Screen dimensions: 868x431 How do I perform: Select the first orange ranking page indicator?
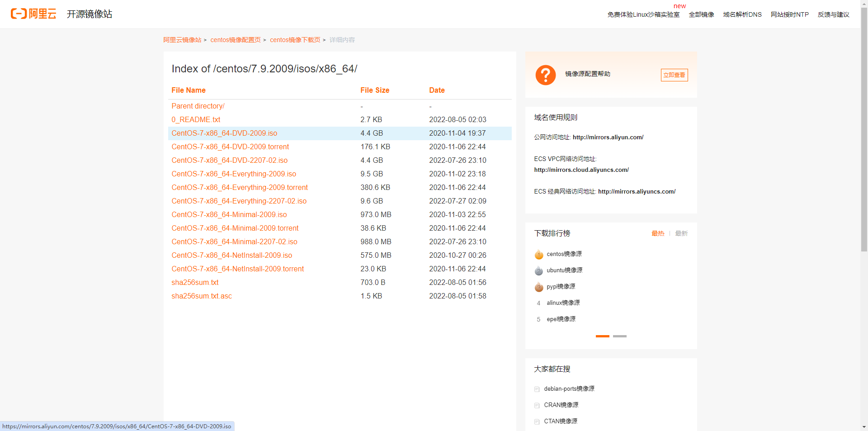[x=603, y=336]
